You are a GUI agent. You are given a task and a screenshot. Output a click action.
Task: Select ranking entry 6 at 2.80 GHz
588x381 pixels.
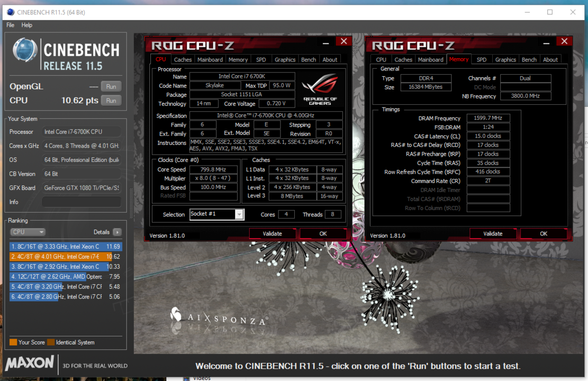point(66,297)
